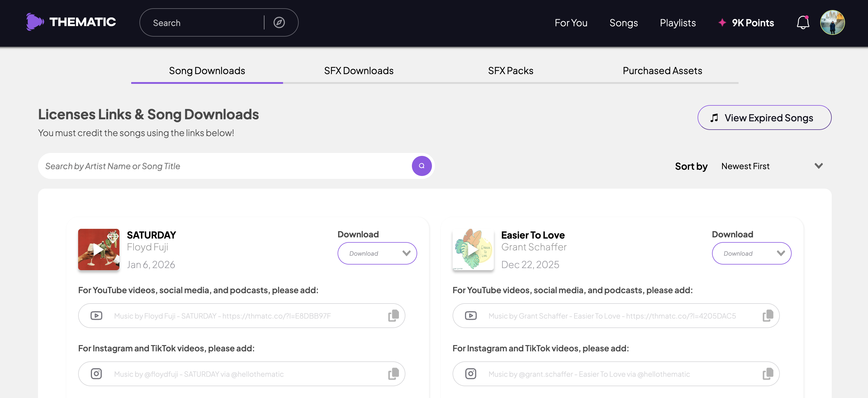Switch to the SFX Downloads tab
Viewport: 868px width, 398px height.
click(x=359, y=71)
